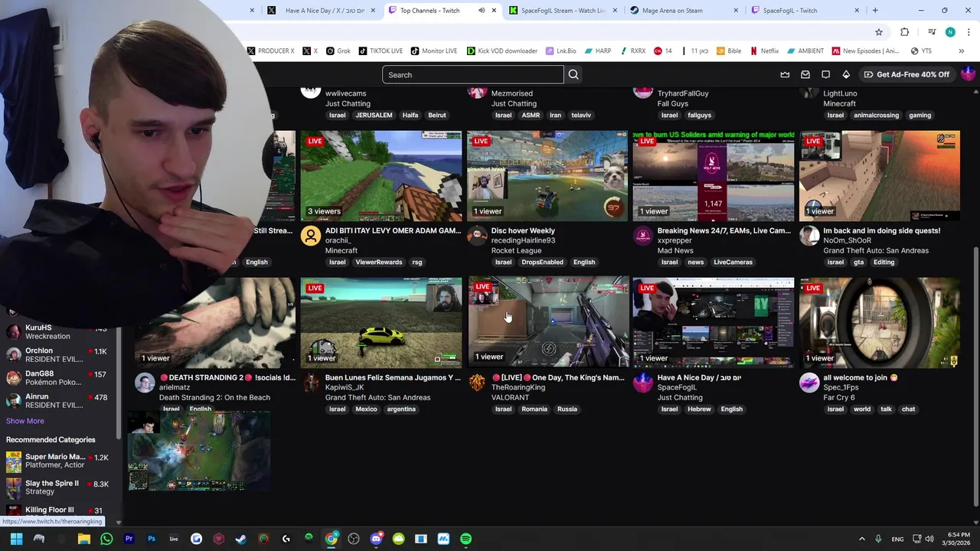Click Spec_1Fps channel avatar
Screen dimensions: 980x551
[x=809, y=383]
